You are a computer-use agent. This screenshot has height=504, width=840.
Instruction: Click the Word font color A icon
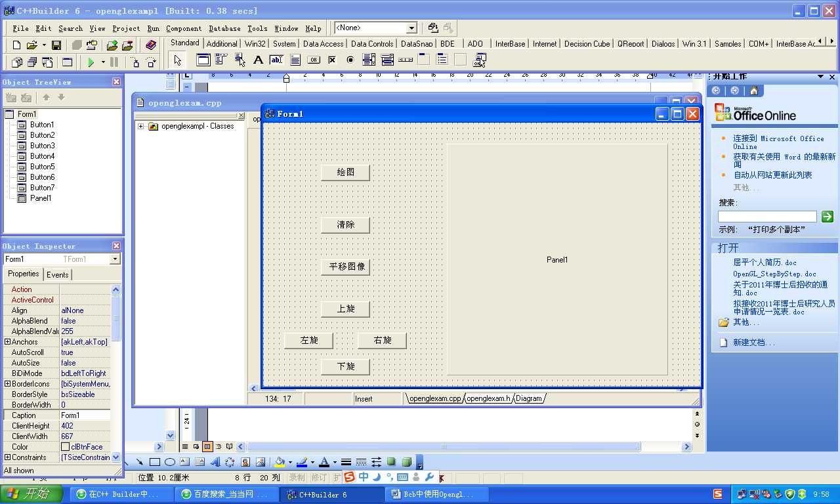tap(324, 462)
